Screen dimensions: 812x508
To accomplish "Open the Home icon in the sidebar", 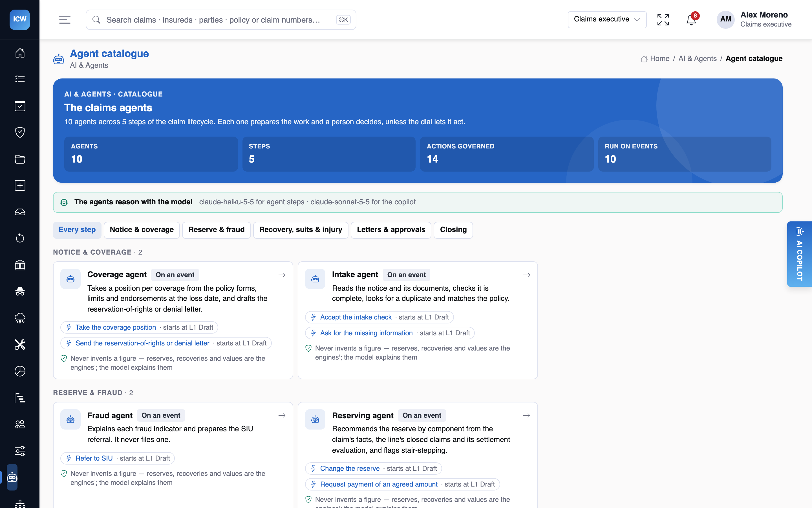I will [20, 53].
